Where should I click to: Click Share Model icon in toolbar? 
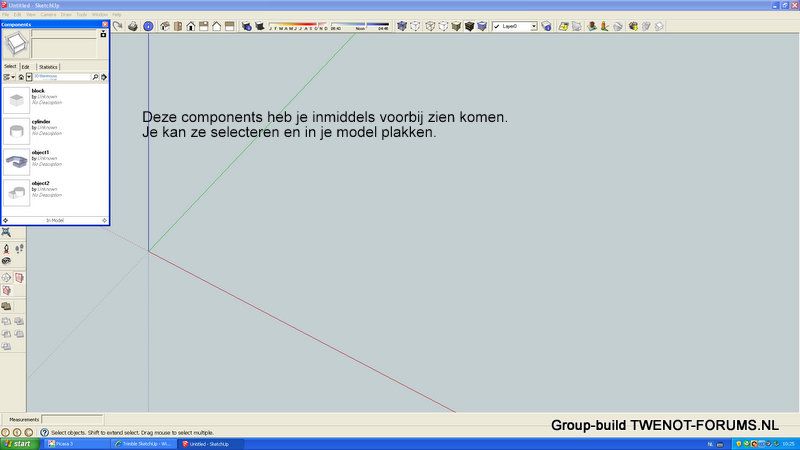(646, 26)
